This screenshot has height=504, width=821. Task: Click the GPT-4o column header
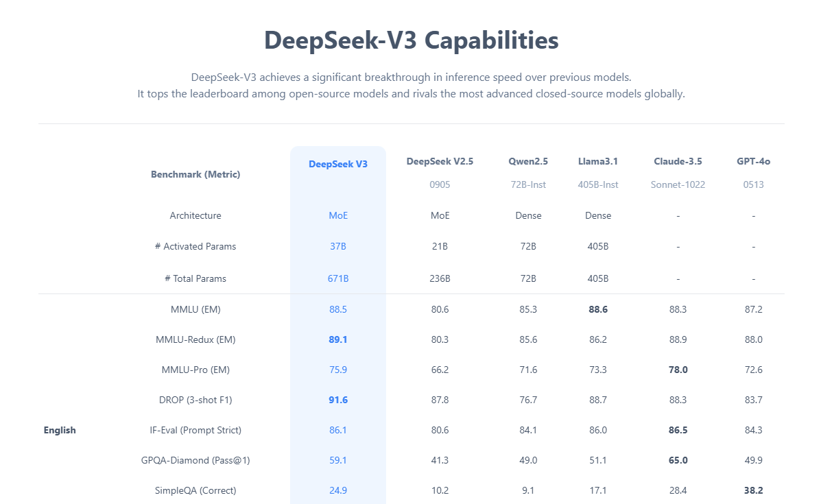[x=753, y=162]
